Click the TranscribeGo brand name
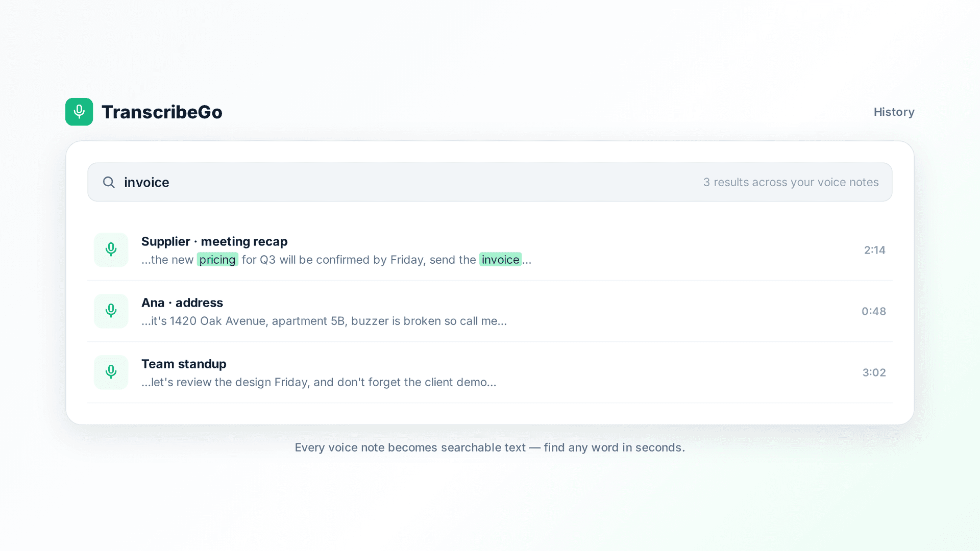This screenshot has height=551, width=980. coord(162,112)
